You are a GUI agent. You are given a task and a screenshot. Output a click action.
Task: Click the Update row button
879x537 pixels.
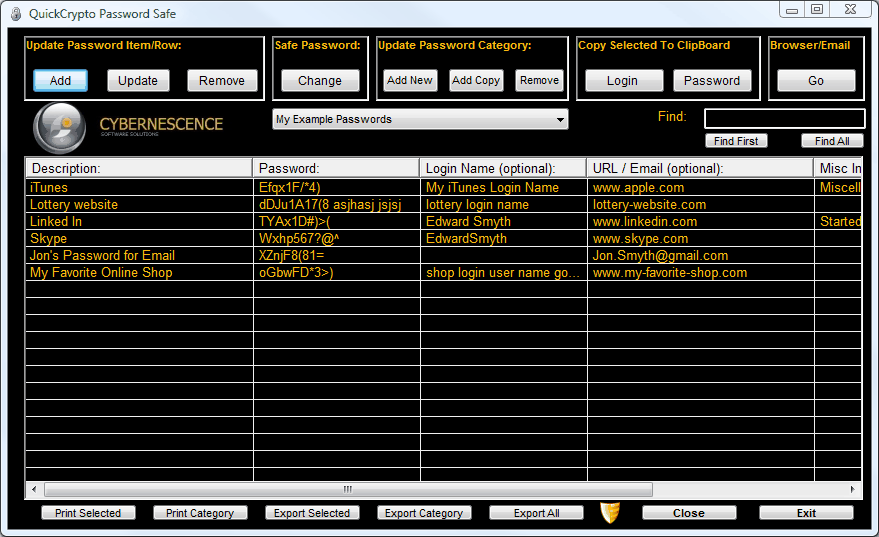(x=138, y=81)
